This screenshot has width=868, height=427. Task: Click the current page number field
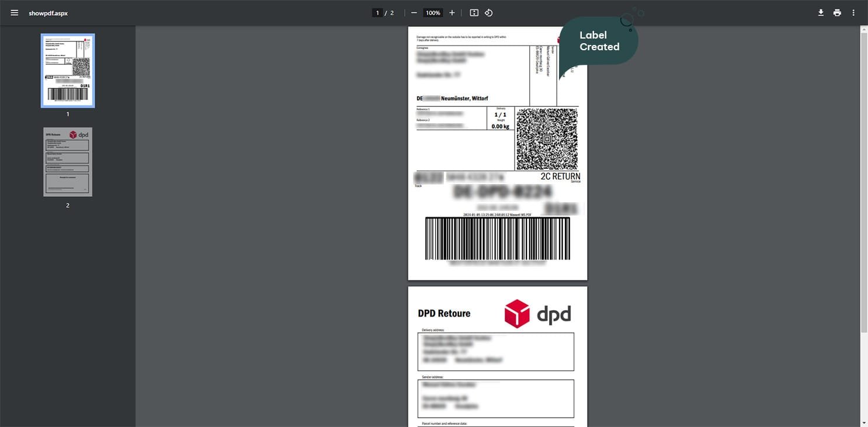tap(377, 13)
